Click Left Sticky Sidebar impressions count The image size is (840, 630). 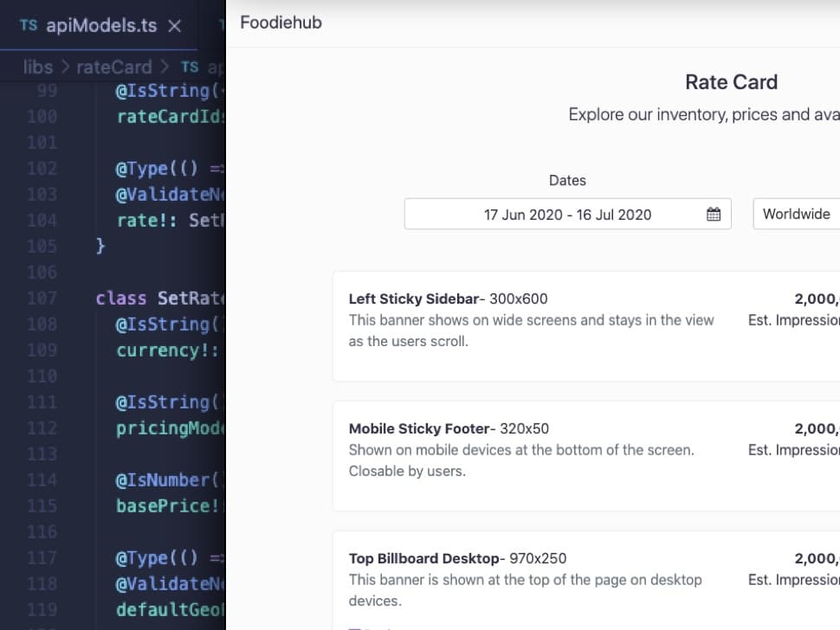(817, 299)
